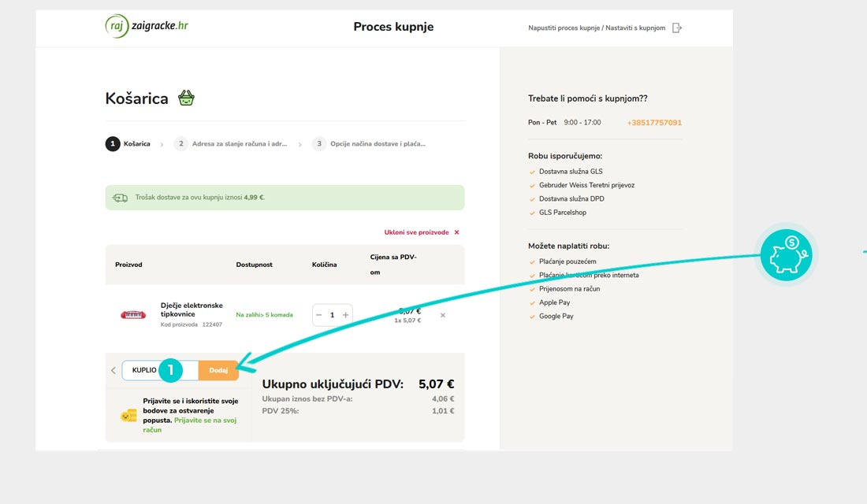
Task: Collapse coupon field using the left chevron
Action: 113,370
